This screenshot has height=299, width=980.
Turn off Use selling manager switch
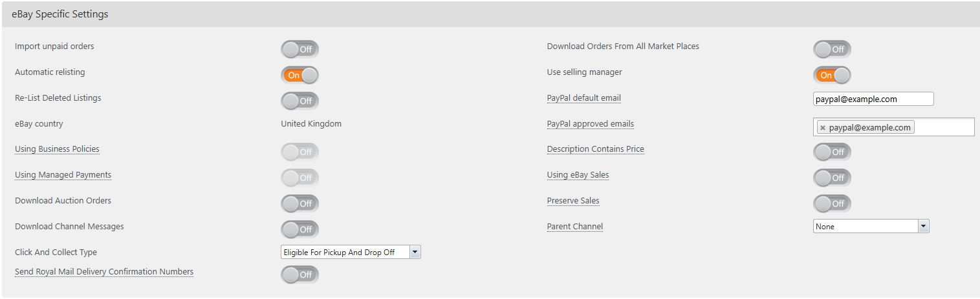tap(832, 75)
